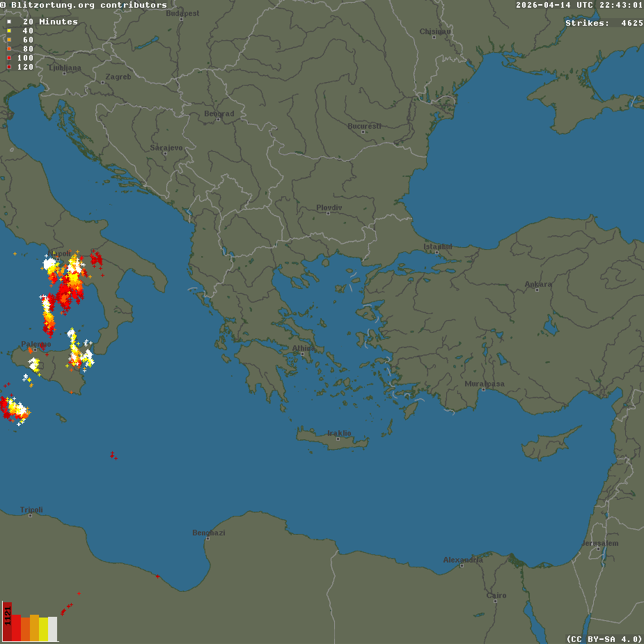Screen dimensions: 644x644
Task: Click the dark red 120 legend square
Action: click(x=9, y=67)
